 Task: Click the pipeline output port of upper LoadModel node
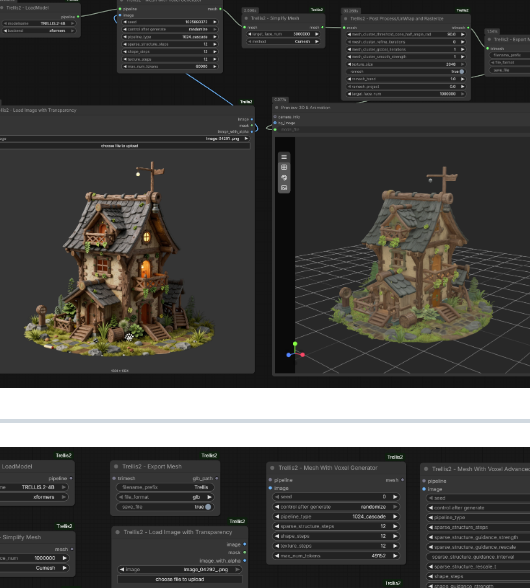tap(78, 16)
